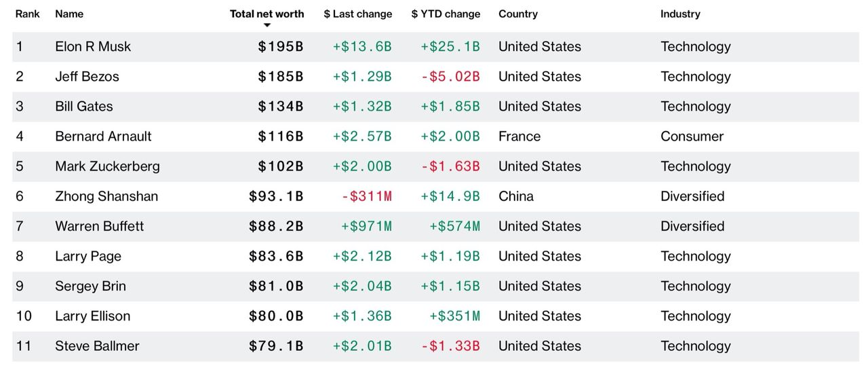Viewport: 868px width, 368px height.
Task: Click the Country column header
Action: (x=518, y=14)
